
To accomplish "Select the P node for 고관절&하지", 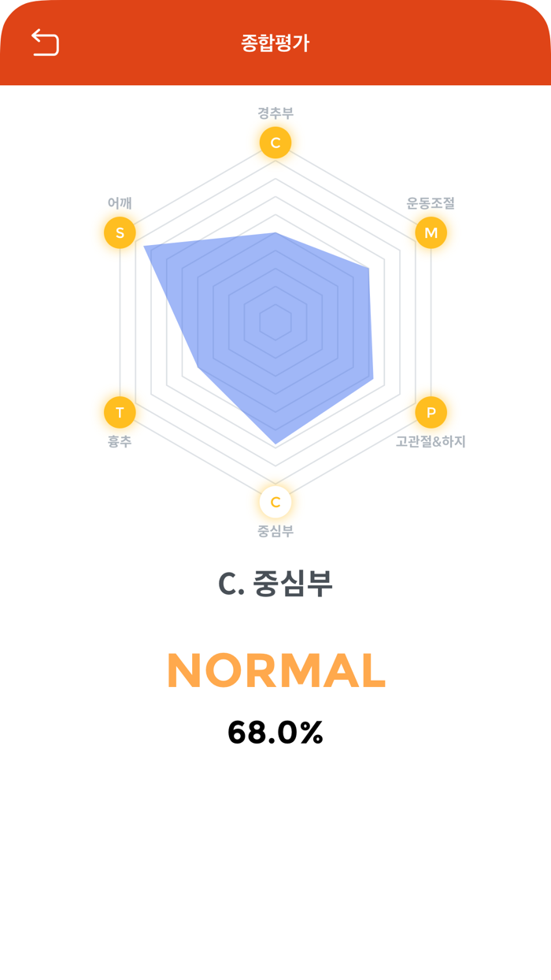I will pos(431,412).
